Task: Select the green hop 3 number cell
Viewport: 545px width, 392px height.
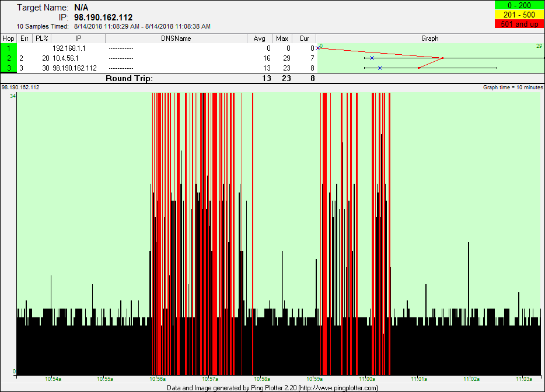Action: click(8, 68)
